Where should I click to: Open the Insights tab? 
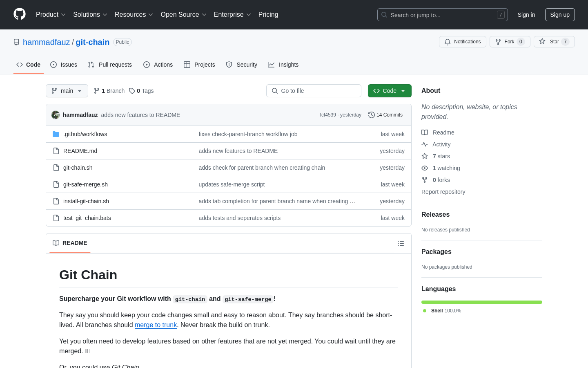(x=283, y=65)
